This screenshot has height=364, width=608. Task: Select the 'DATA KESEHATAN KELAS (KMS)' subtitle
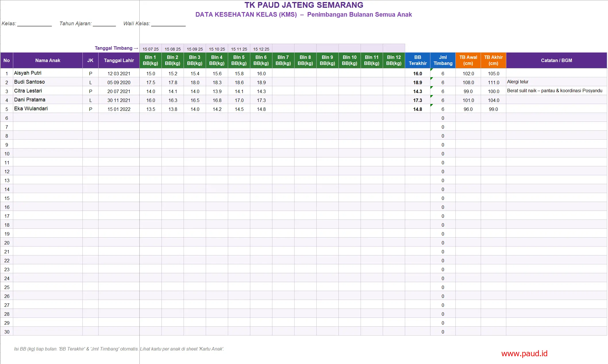pyautogui.click(x=246, y=14)
